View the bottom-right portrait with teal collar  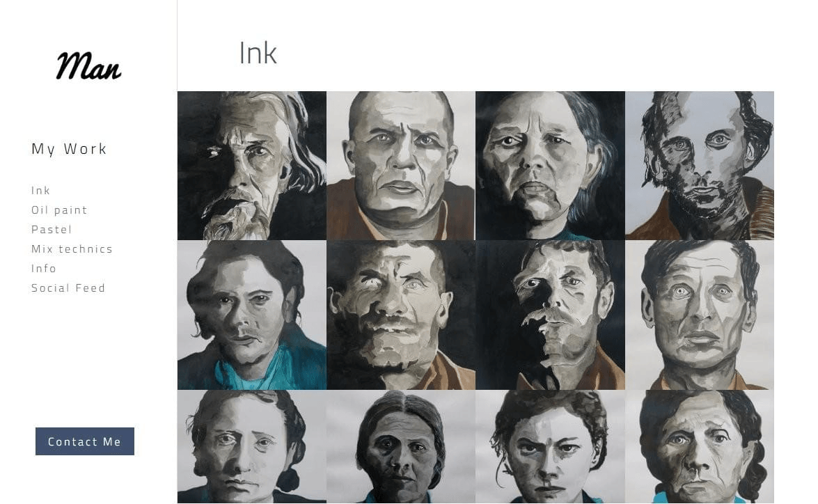click(700, 447)
